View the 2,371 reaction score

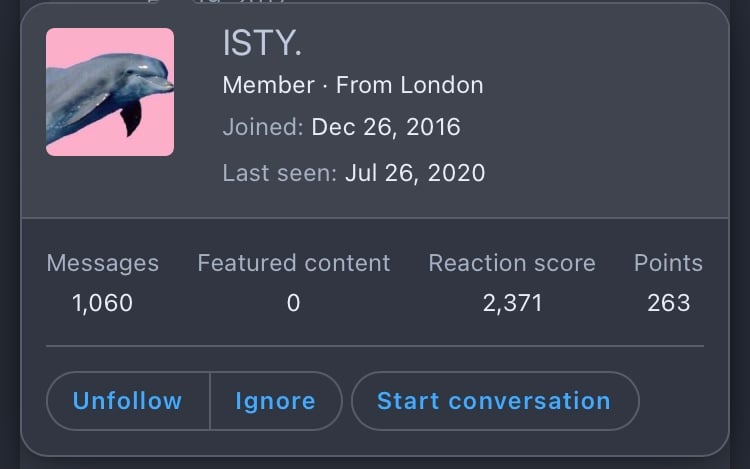pos(512,303)
